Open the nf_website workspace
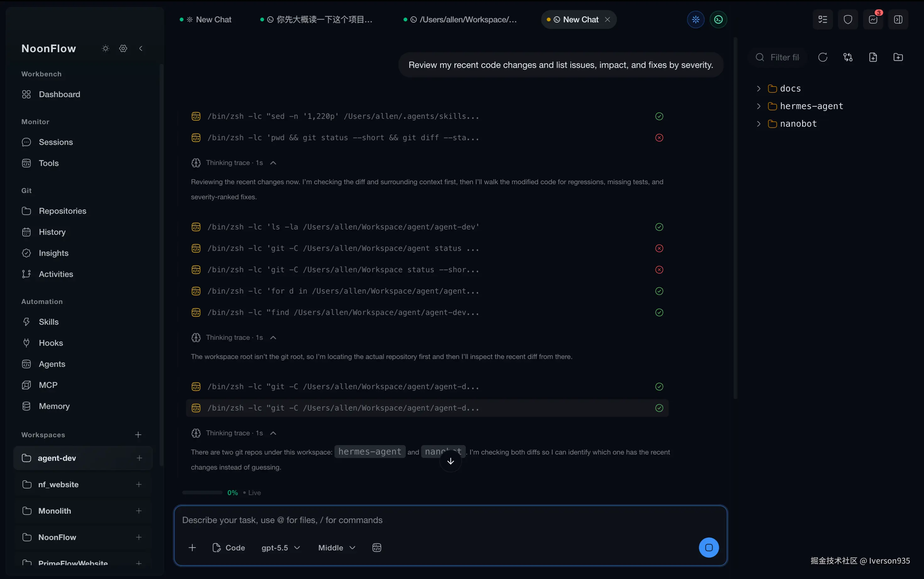 click(x=58, y=484)
